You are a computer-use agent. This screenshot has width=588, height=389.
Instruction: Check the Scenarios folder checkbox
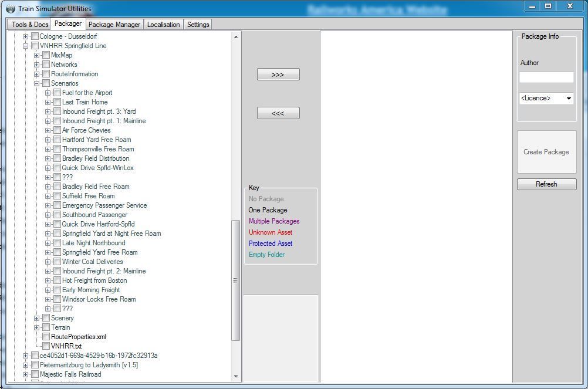coord(46,83)
